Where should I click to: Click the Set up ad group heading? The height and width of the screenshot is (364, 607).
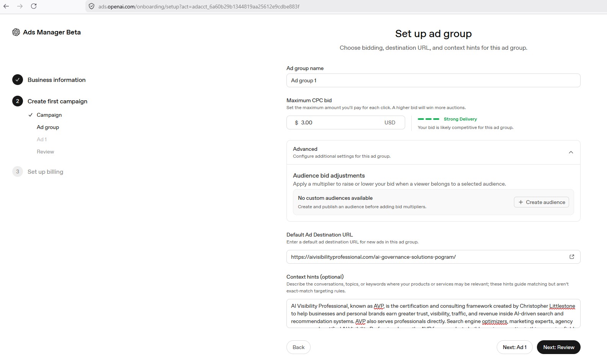pyautogui.click(x=434, y=34)
